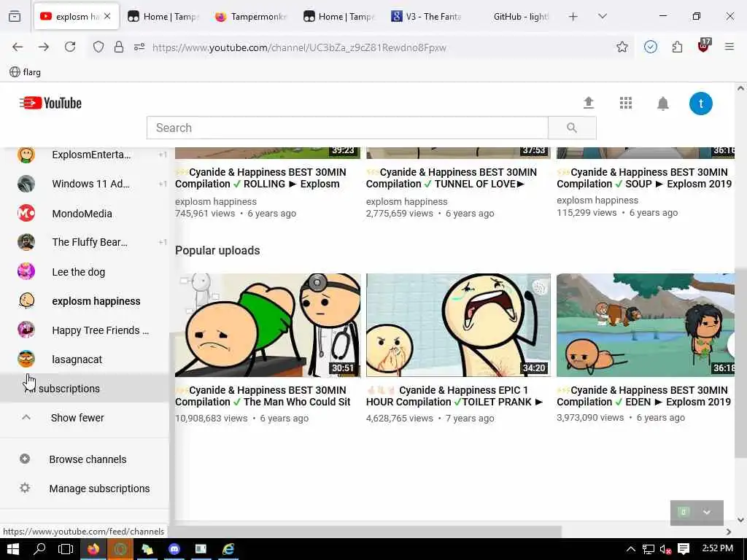The height and width of the screenshot is (560, 747).
Task: Open Happy Tree Friends channel
Action: point(85,330)
